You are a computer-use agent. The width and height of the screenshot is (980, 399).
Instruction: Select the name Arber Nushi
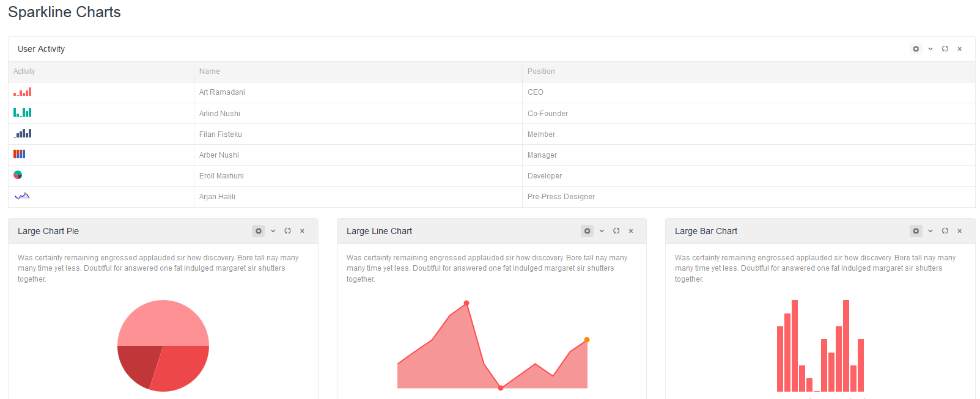pyautogui.click(x=219, y=155)
